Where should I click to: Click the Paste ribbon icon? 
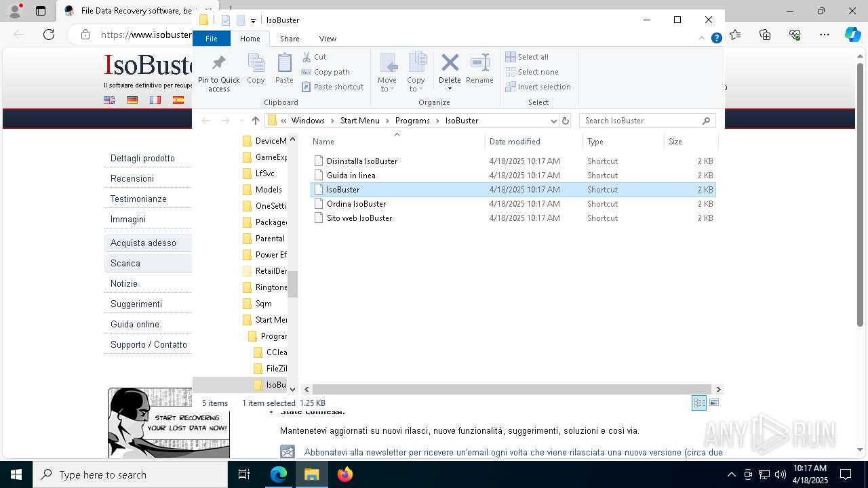284,68
